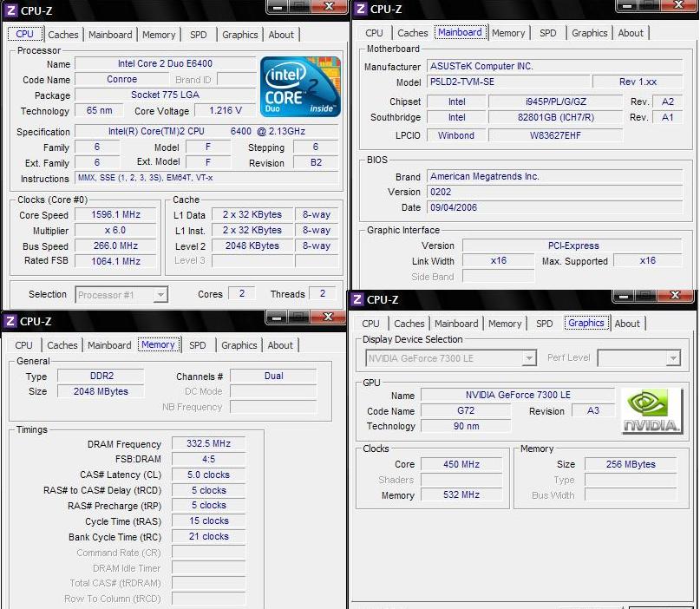
Task: Click the Code Name value Conroe
Action: coord(122,79)
